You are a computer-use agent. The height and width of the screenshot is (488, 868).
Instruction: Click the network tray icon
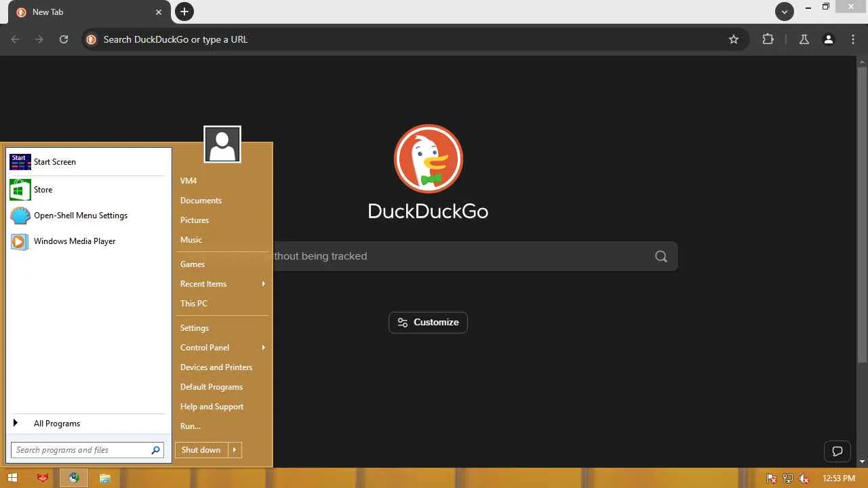(788, 479)
